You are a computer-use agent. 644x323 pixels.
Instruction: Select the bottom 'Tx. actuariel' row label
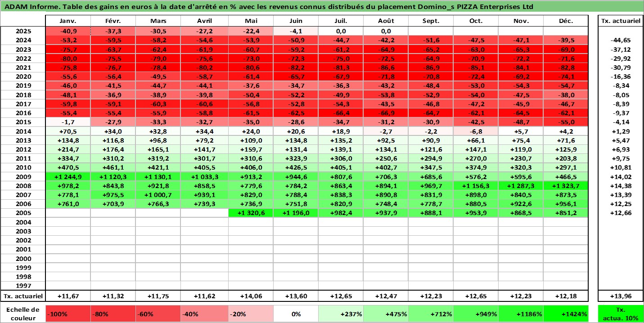[23, 296]
